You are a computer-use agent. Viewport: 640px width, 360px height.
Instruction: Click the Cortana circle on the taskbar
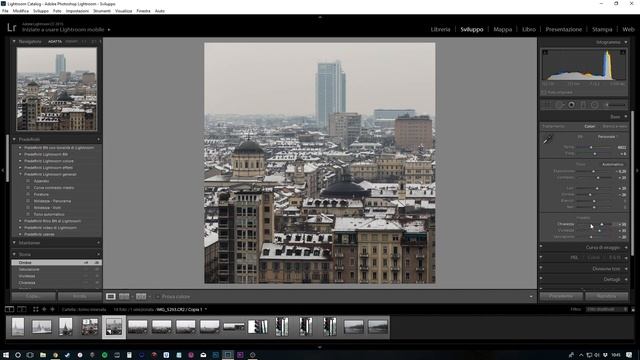[18, 355]
